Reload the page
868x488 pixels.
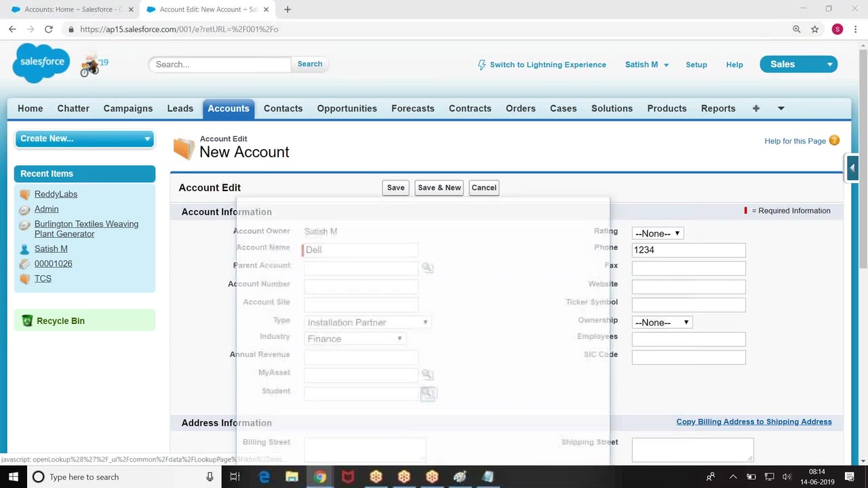(x=49, y=29)
